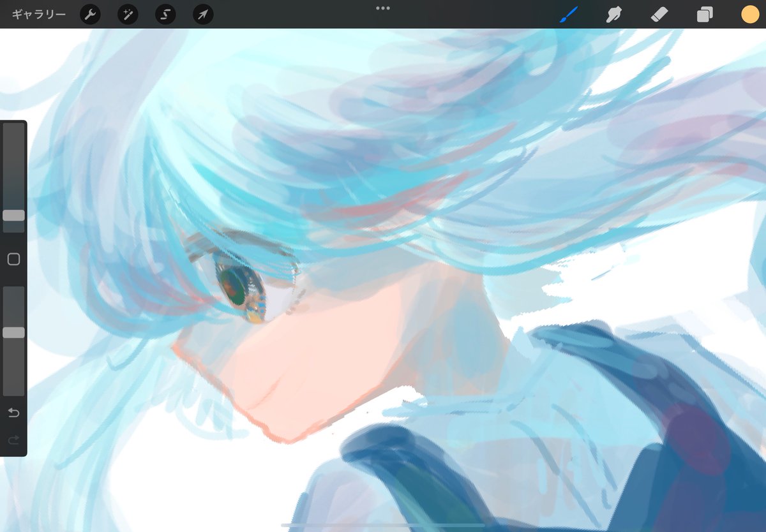Undo the last stroke with undo arrow

pos(13,413)
